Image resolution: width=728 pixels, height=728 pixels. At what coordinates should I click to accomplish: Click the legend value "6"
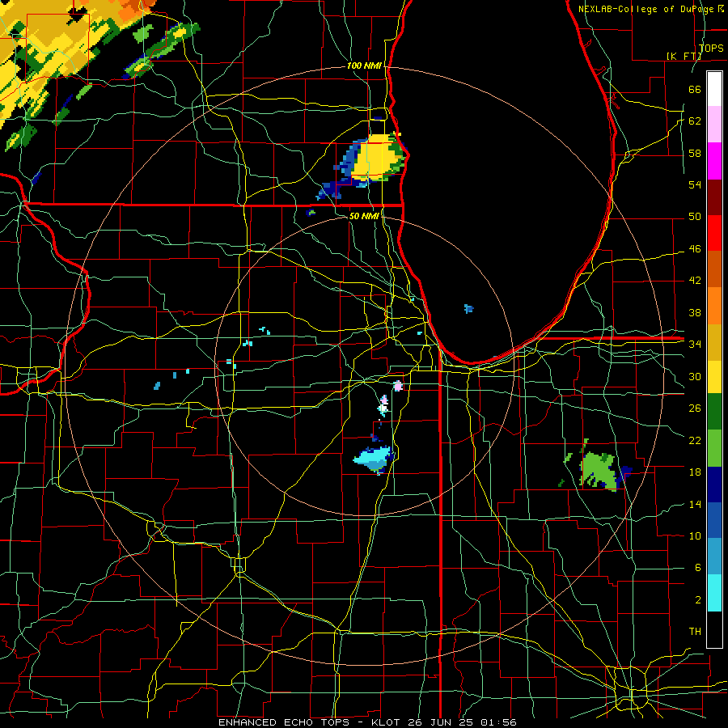[698, 567]
